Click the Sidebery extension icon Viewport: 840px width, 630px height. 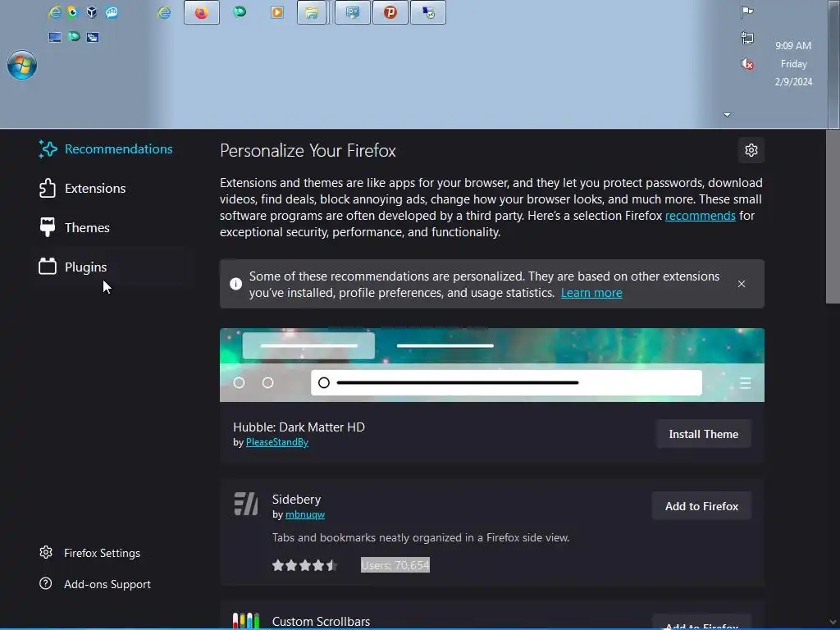(x=246, y=504)
